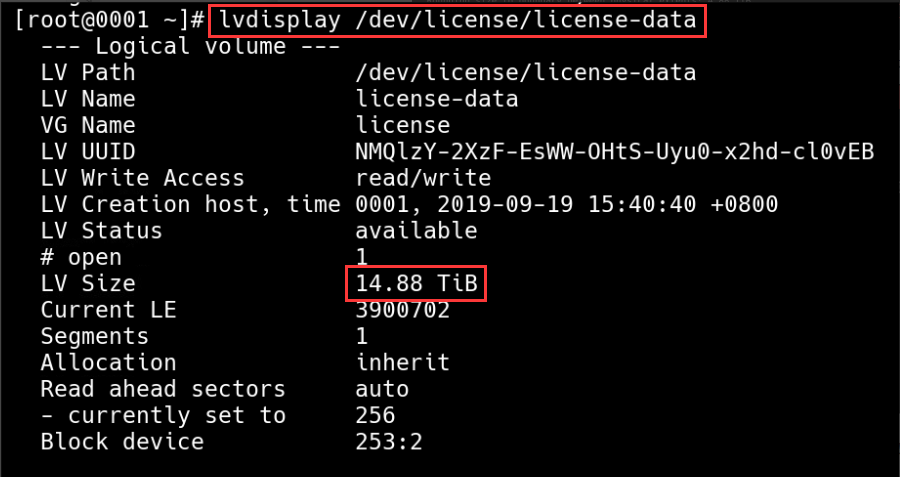Click the LV Size label

pyautogui.click(x=88, y=284)
